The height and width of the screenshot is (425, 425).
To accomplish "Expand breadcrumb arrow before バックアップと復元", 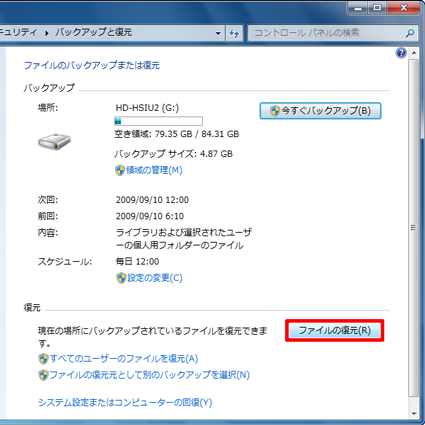I will [47, 33].
